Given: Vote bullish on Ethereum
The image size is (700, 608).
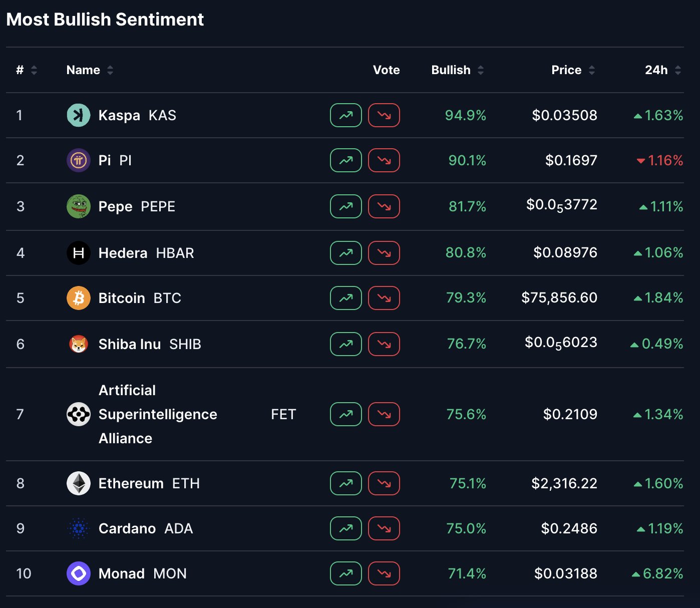Looking at the screenshot, I should point(346,483).
